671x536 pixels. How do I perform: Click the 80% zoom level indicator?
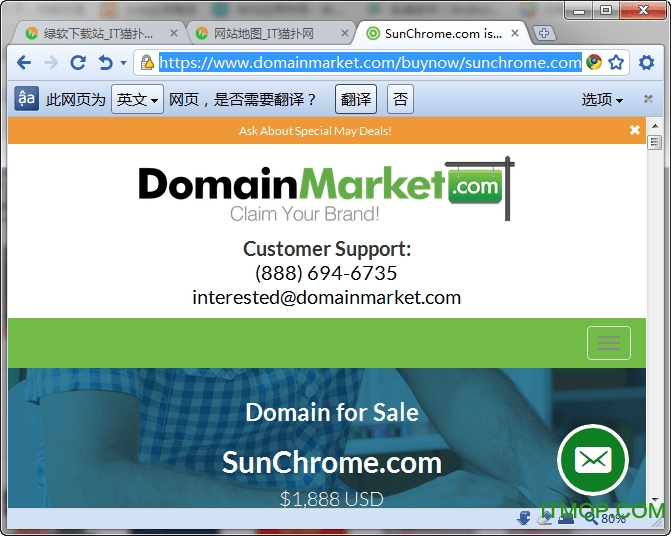613,519
